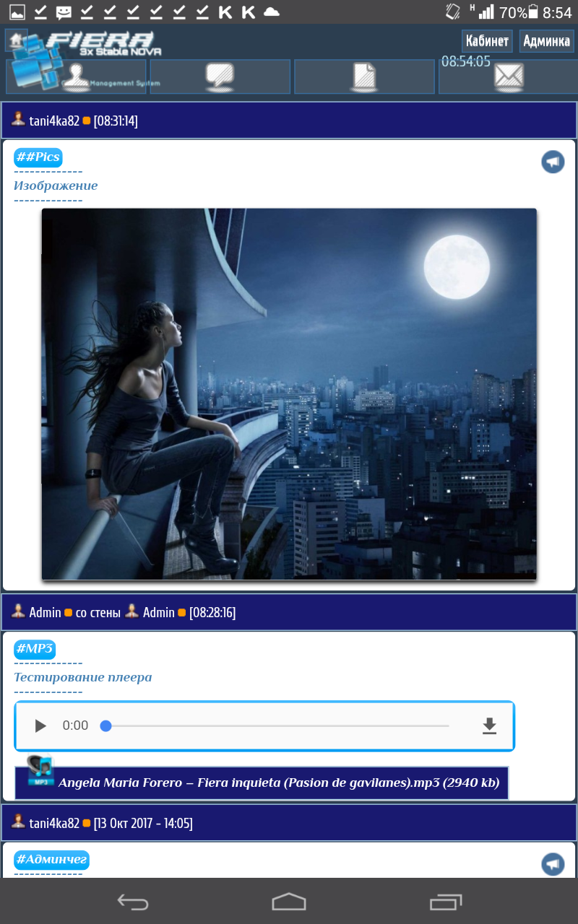Open Кабинет button
578x924 pixels.
(x=488, y=41)
